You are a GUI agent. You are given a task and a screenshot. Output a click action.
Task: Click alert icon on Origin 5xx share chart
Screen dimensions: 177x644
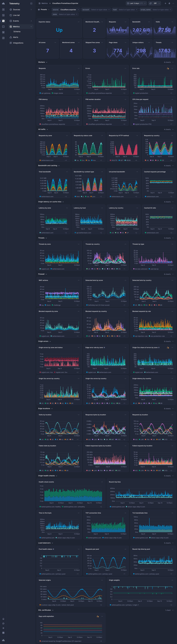click(168, 347)
